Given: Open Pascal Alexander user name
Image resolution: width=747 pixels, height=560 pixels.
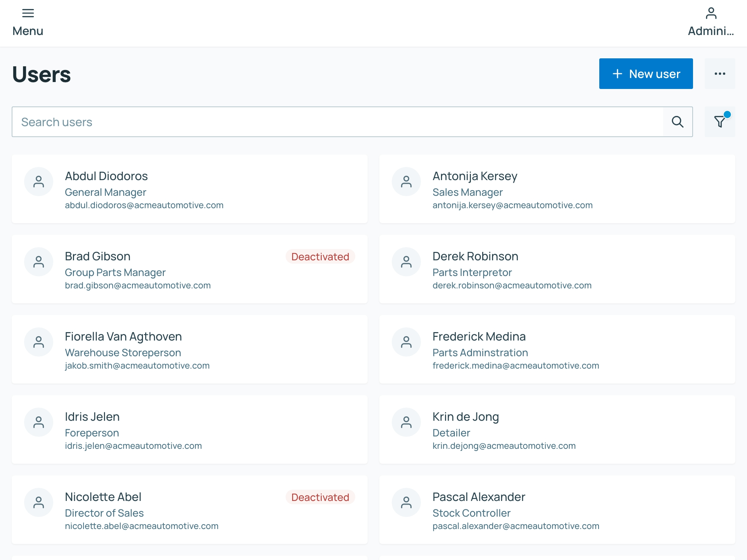Looking at the screenshot, I should 479,497.
